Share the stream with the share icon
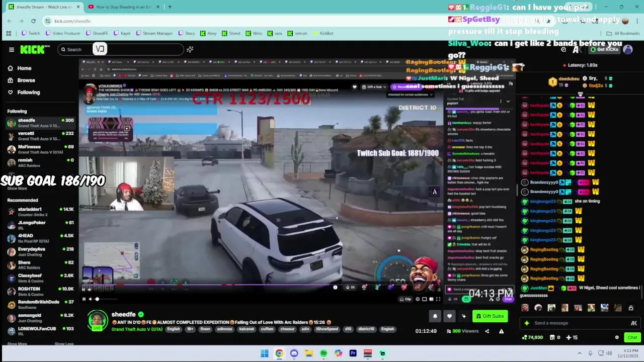The image size is (644, 362). coord(487,331)
